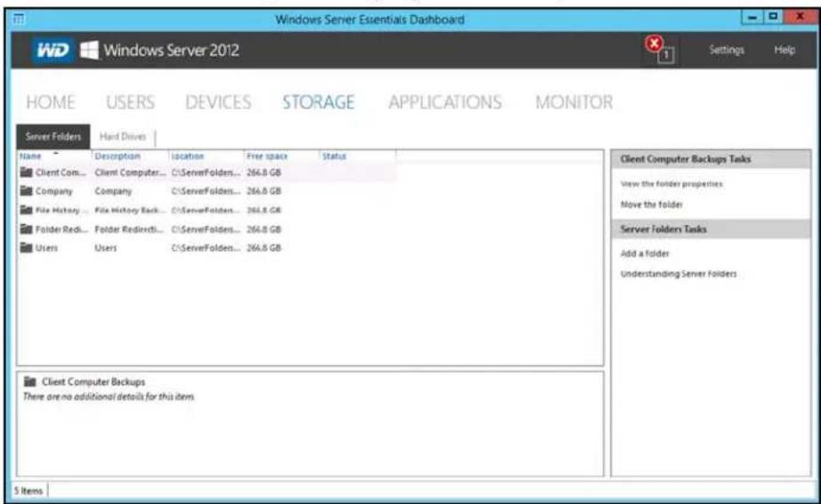Navigate to the APPLICATIONS section
Image resolution: width=821 pixels, height=504 pixels.
tap(445, 102)
